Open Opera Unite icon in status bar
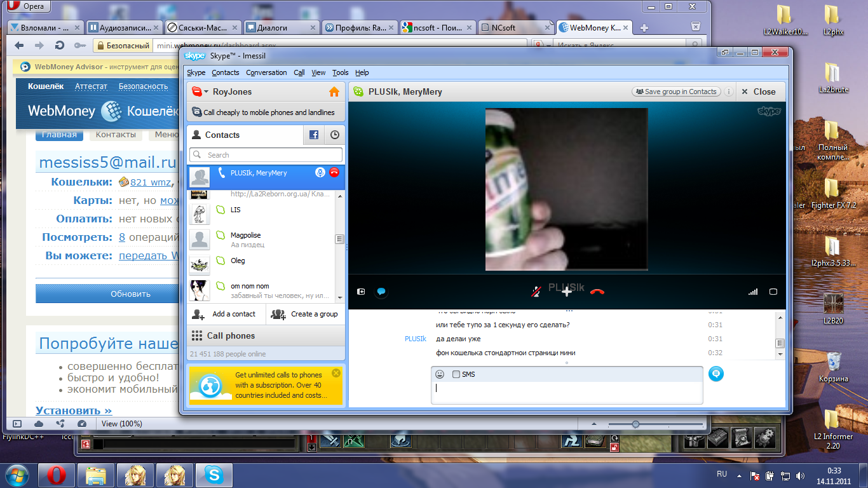The image size is (868, 488). [x=60, y=423]
